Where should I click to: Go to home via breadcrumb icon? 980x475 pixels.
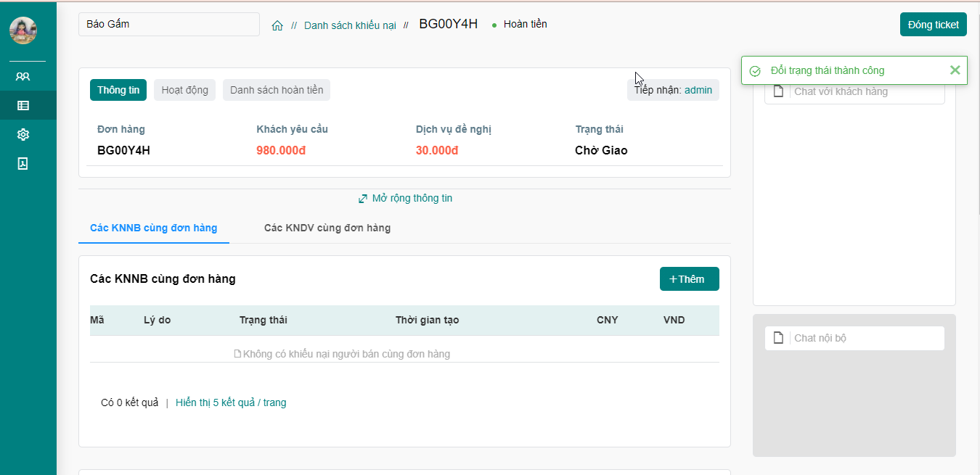pyautogui.click(x=277, y=25)
